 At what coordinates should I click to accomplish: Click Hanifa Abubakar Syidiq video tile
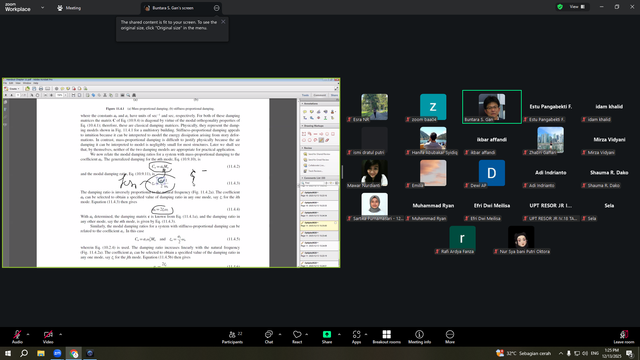click(x=433, y=140)
